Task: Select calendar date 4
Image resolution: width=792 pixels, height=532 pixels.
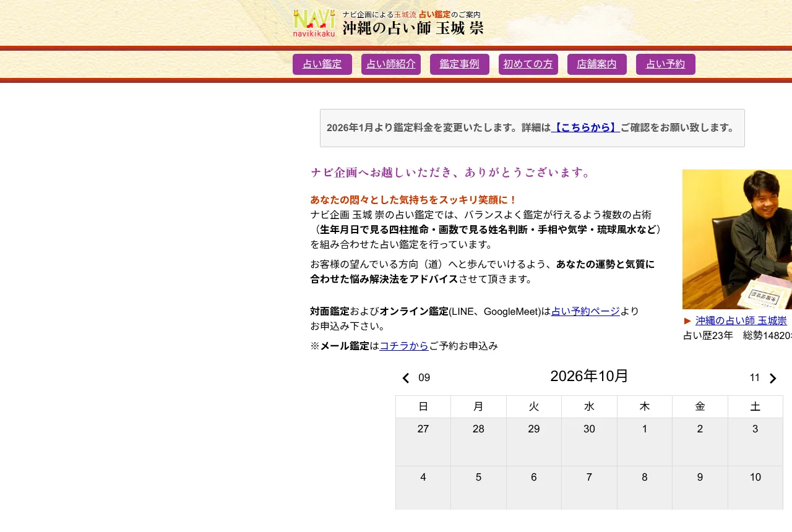Action: pos(423,488)
